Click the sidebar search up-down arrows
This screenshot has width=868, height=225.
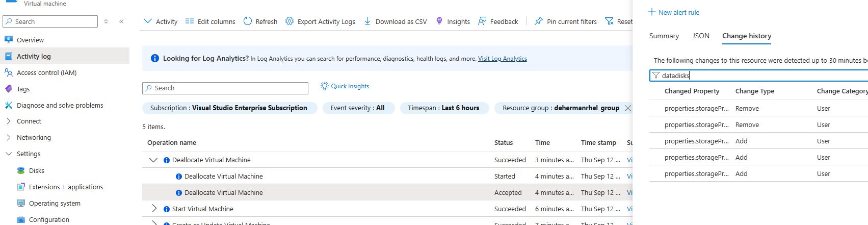coord(106,21)
